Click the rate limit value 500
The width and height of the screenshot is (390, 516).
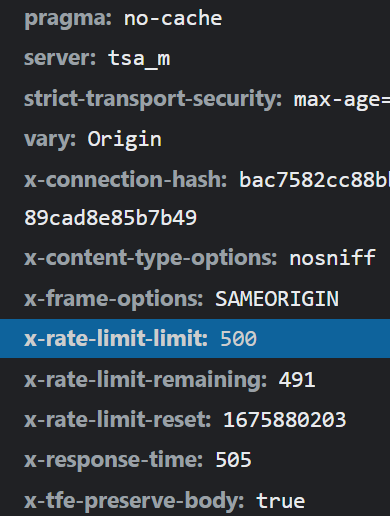tap(238, 339)
